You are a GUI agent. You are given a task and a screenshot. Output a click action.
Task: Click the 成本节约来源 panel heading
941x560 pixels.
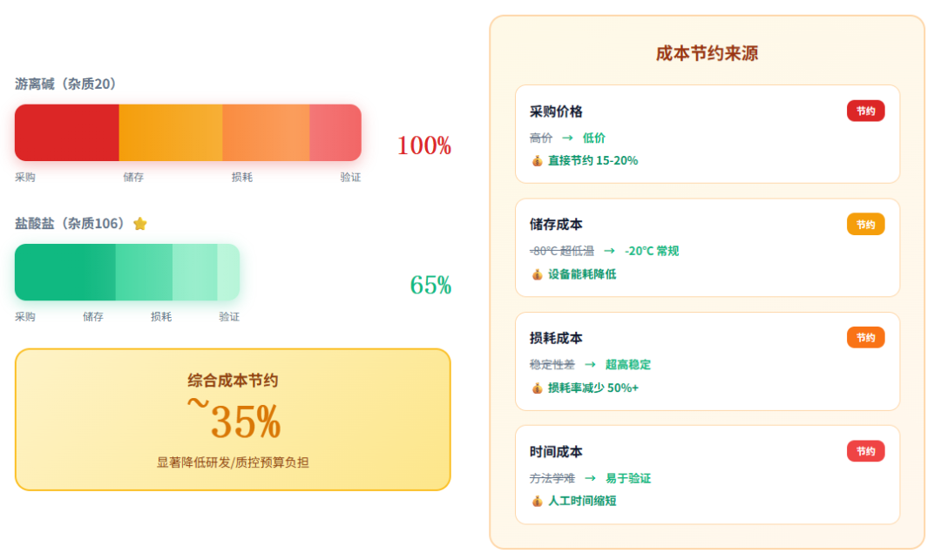(x=707, y=53)
